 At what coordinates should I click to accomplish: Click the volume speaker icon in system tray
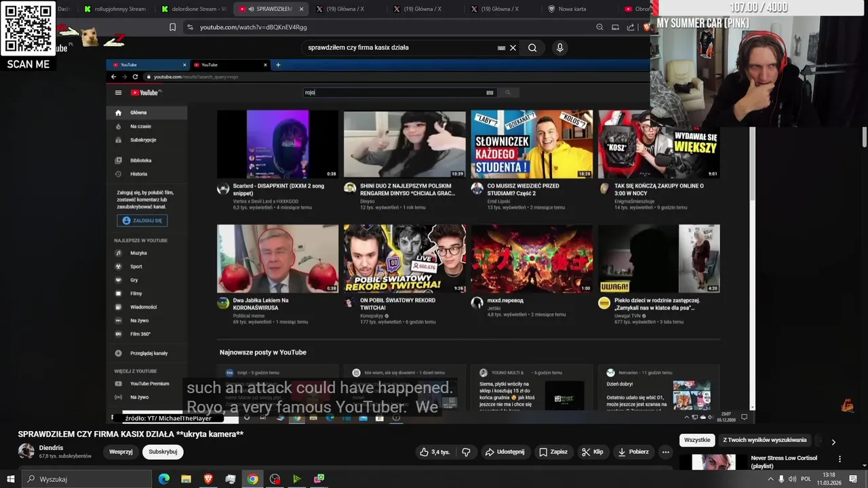point(793,479)
